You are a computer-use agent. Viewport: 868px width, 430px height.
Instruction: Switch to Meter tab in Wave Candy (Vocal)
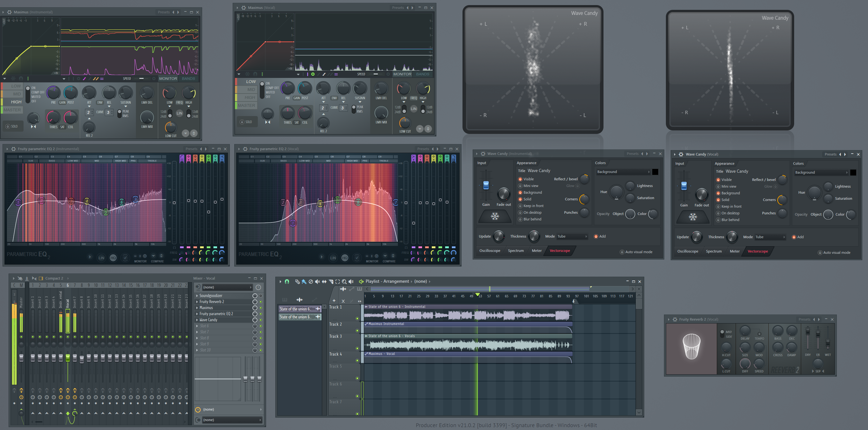click(x=735, y=251)
